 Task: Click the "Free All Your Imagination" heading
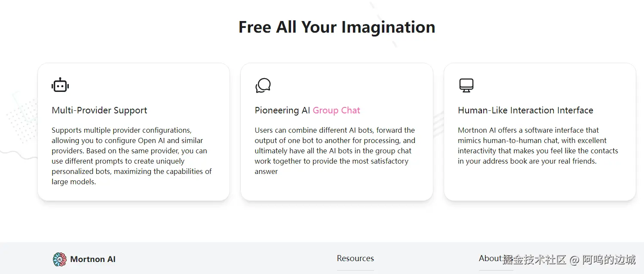(337, 27)
